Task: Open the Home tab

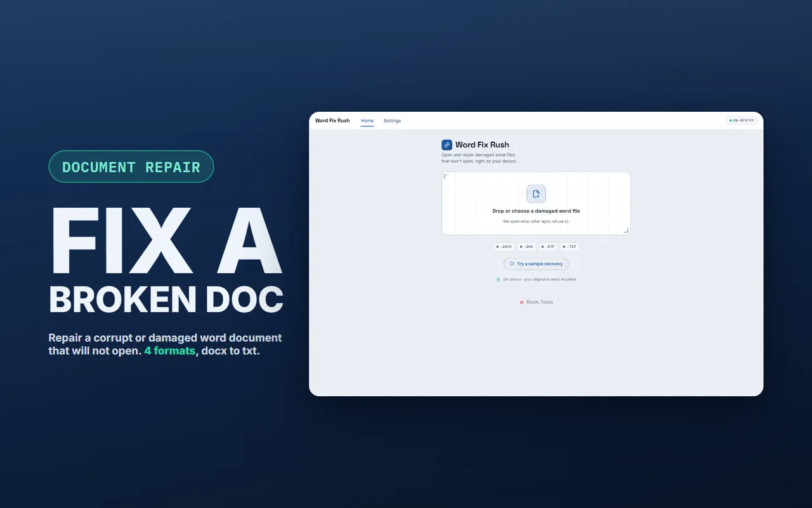Action: [x=367, y=121]
